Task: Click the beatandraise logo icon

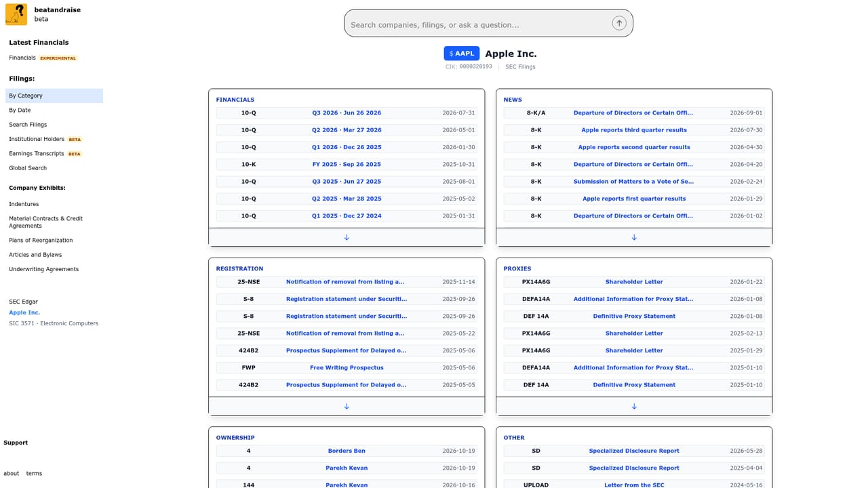Action: click(x=16, y=14)
